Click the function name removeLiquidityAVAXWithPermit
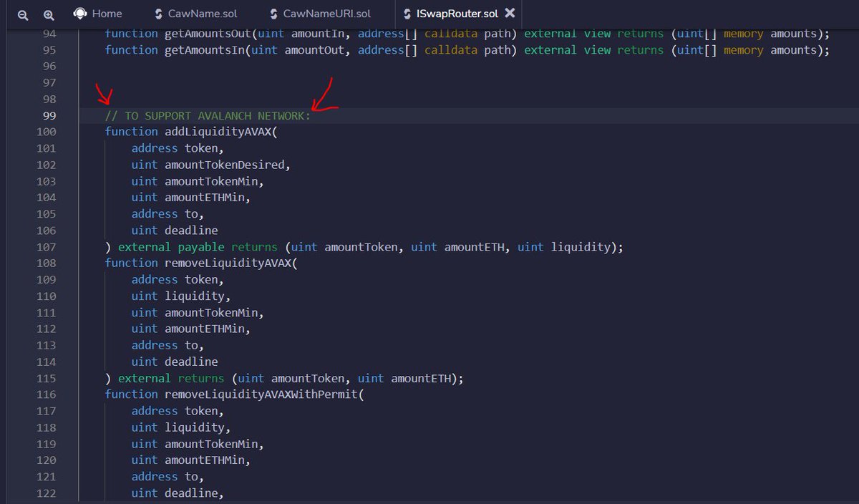The width and height of the screenshot is (859, 504). click(x=261, y=394)
